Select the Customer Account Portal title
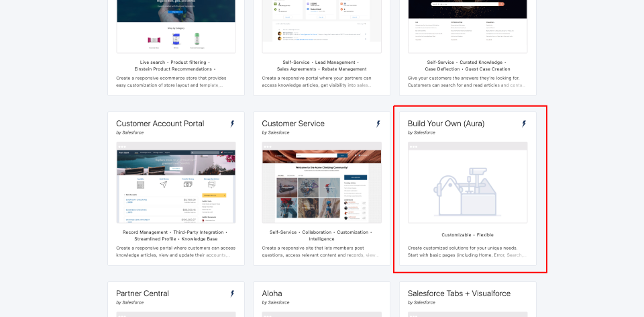 160,124
